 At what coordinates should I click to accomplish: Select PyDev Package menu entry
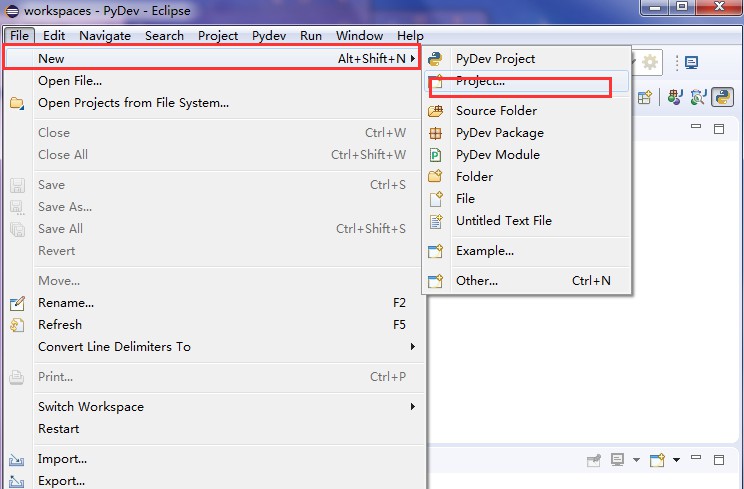tap(528, 133)
